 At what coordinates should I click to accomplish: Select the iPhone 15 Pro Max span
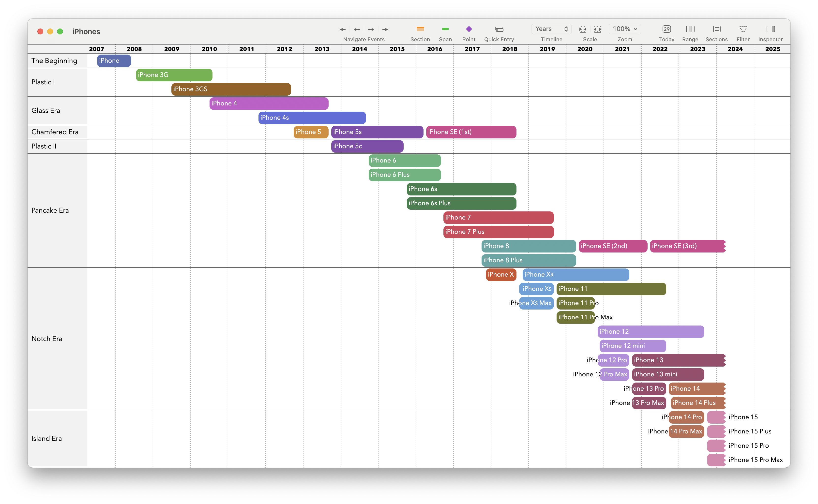[716, 460]
